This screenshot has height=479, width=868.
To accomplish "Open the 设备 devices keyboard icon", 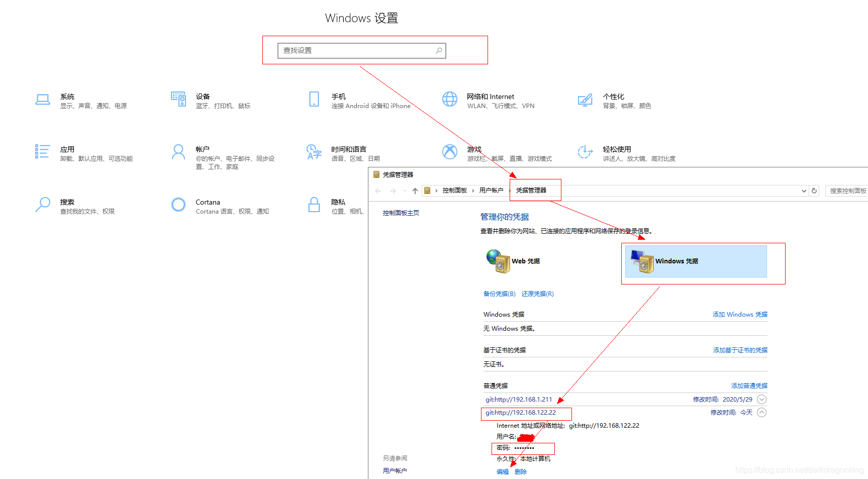I will click(178, 99).
